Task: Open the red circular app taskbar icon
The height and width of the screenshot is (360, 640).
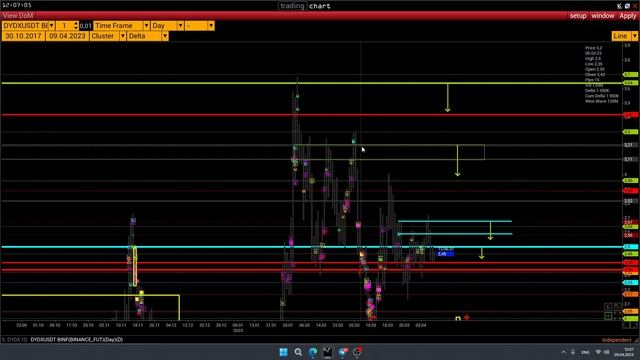Action: (357, 352)
